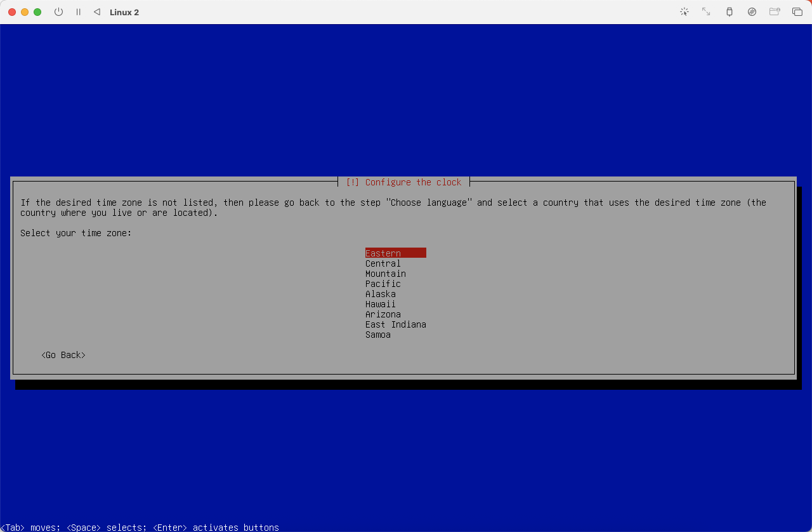Choose the Hawaii time zone

point(380,304)
